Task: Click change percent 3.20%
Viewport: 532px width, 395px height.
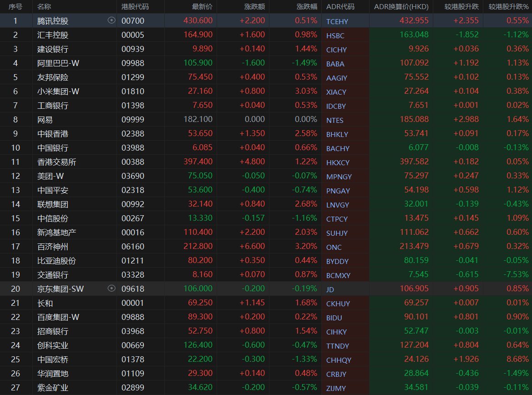Action: [x=306, y=246]
